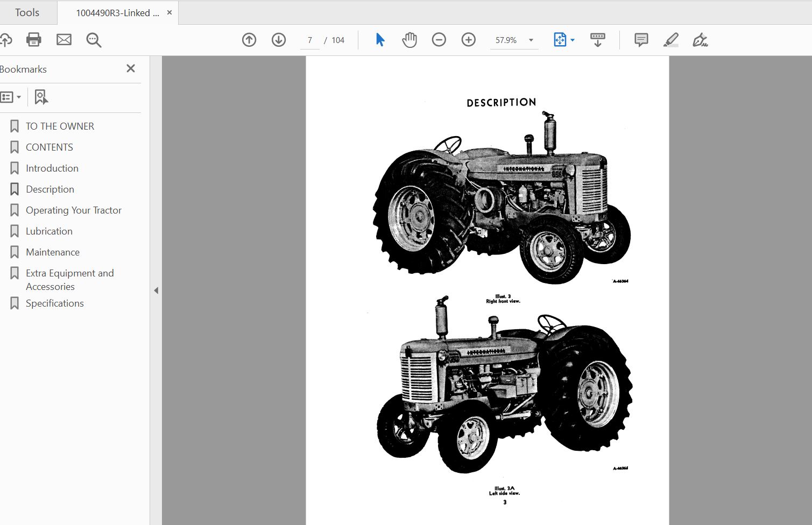Image resolution: width=812 pixels, height=525 pixels.
Task: Click the bookmark icon beside Specifications
Action: coord(15,303)
